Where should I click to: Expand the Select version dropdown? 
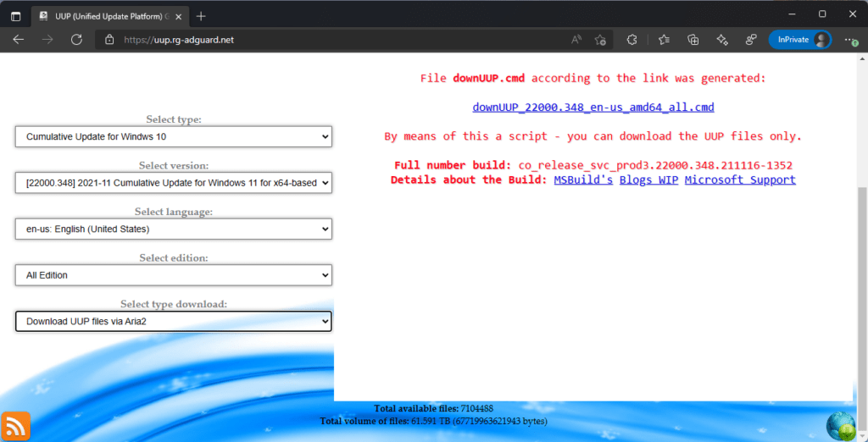coord(173,183)
